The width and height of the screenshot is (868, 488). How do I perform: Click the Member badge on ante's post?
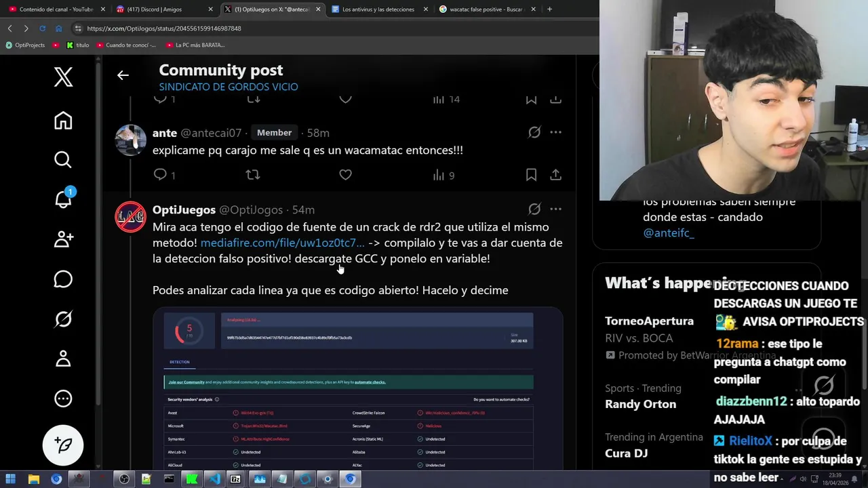(x=274, y=133)
